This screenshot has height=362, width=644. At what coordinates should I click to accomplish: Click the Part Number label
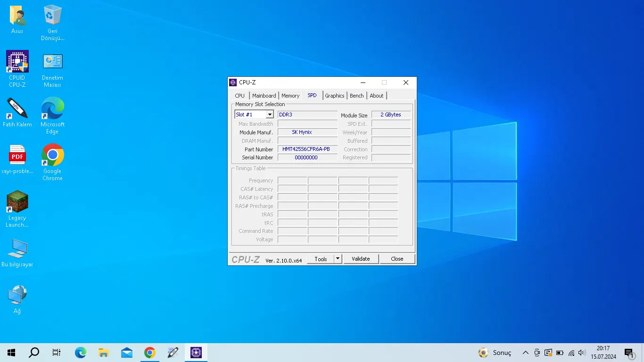[259, 149]
